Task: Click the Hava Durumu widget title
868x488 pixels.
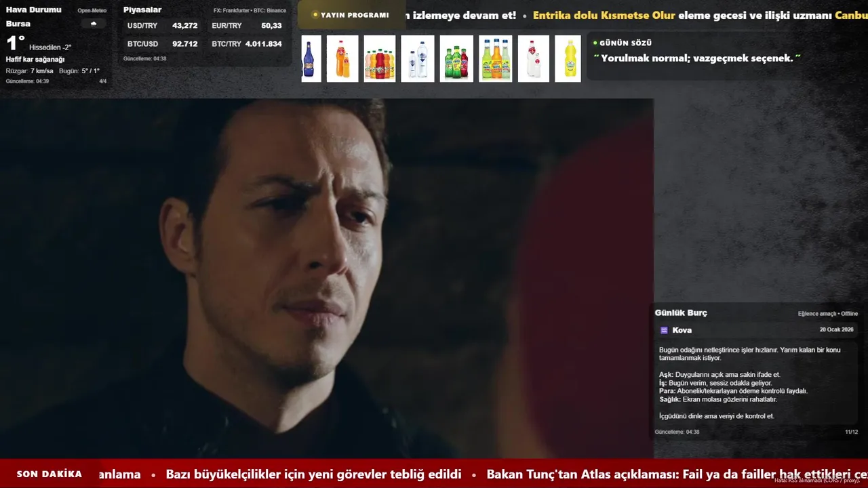Action: (33, 9)
